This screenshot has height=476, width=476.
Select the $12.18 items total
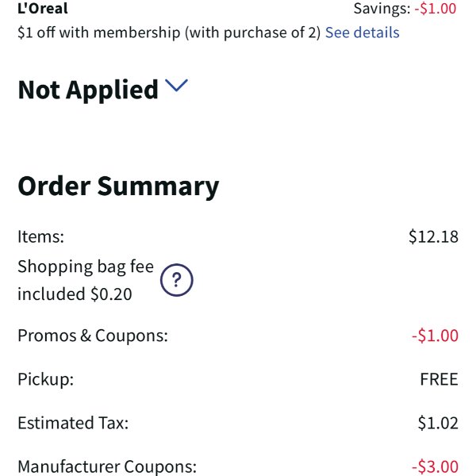[433, 236]
